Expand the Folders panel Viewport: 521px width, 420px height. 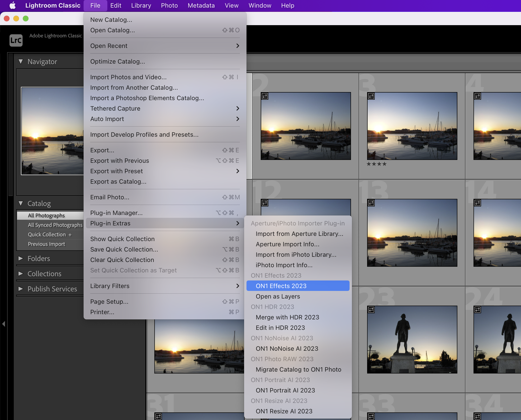(x=21, y=258)
